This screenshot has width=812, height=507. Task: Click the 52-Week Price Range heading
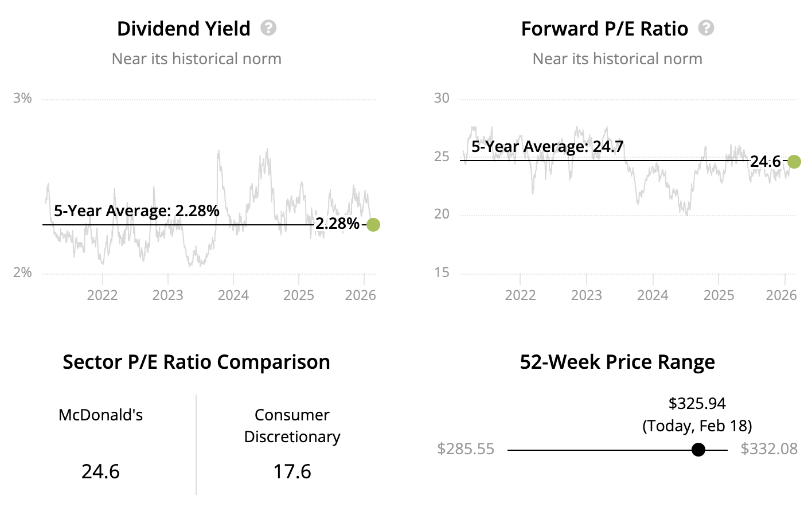click(x=617, y=362)
